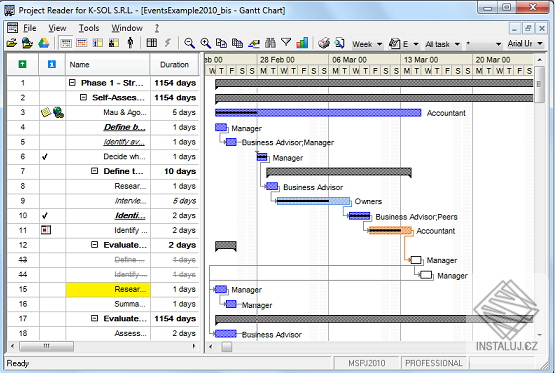The height and width of the screenshot is (373, 557).
Task: Click the '5 days' duration on row 9
Action: (184, 201)
